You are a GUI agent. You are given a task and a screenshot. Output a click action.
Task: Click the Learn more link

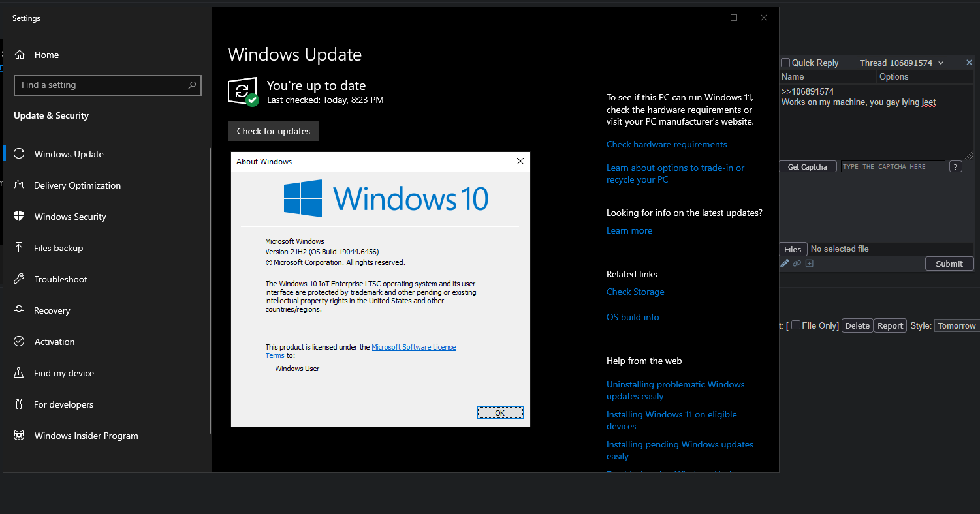(x=629, y=230)
